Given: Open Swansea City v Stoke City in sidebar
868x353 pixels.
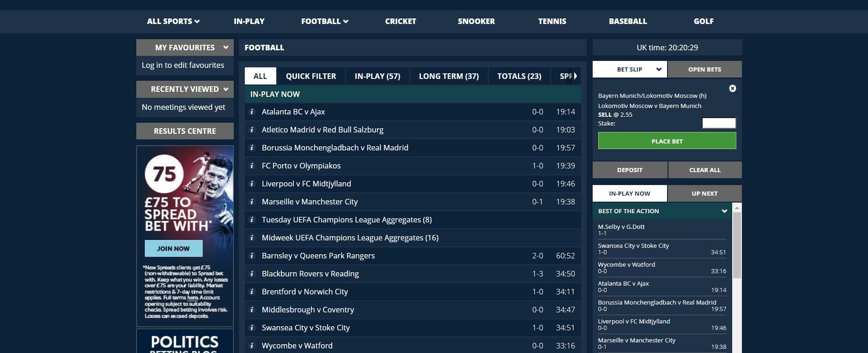Looking at the screenshot, I should [x=633, y=245].
